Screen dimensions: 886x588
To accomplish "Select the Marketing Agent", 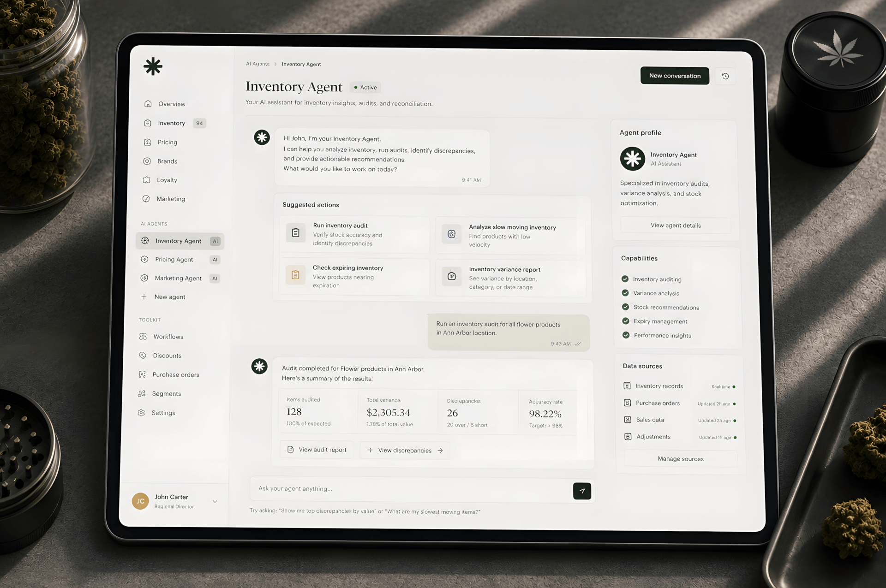I will (x=180, y=278).
